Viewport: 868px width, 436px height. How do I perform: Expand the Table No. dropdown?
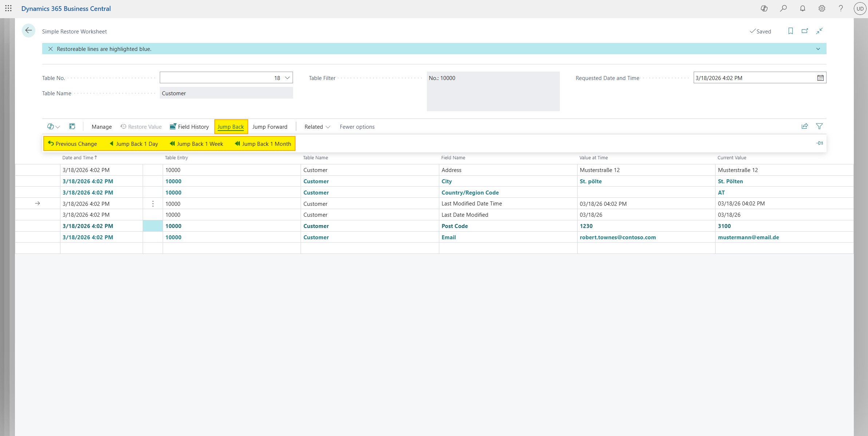(x=287, y=78)
